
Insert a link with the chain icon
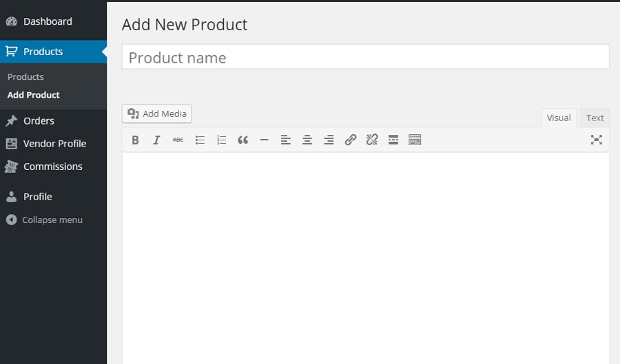click(351, 140)
